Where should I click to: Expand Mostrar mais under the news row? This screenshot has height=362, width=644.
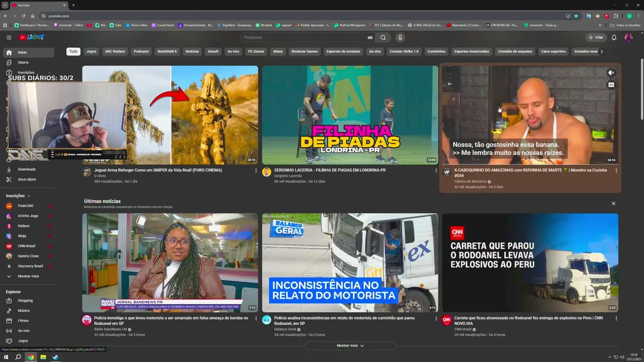coord(350,346)
